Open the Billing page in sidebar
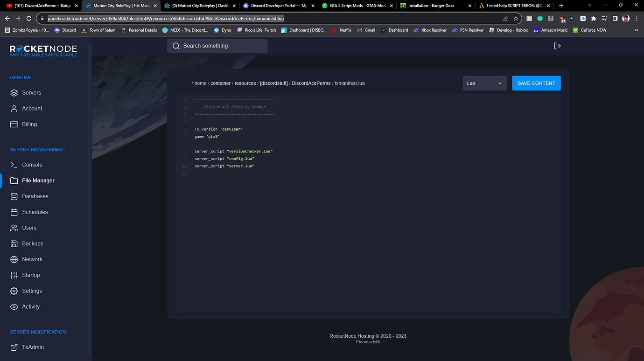This screenshot has height=361, width=644. point(29,125)
